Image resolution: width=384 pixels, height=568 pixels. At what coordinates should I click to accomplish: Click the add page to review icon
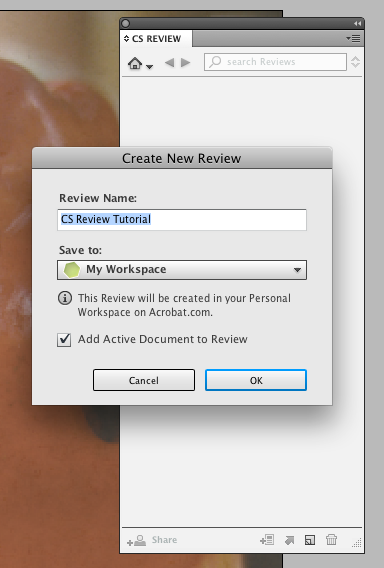pos(267,540)
